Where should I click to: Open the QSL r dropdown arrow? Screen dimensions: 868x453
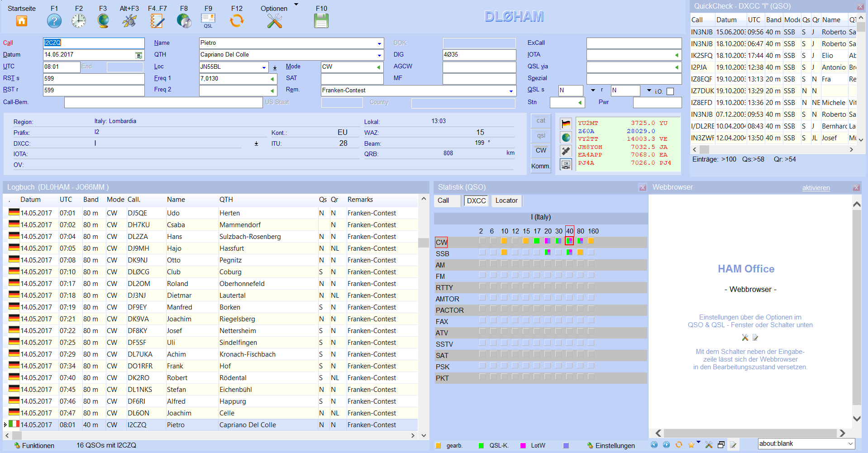tap(649, 91)
